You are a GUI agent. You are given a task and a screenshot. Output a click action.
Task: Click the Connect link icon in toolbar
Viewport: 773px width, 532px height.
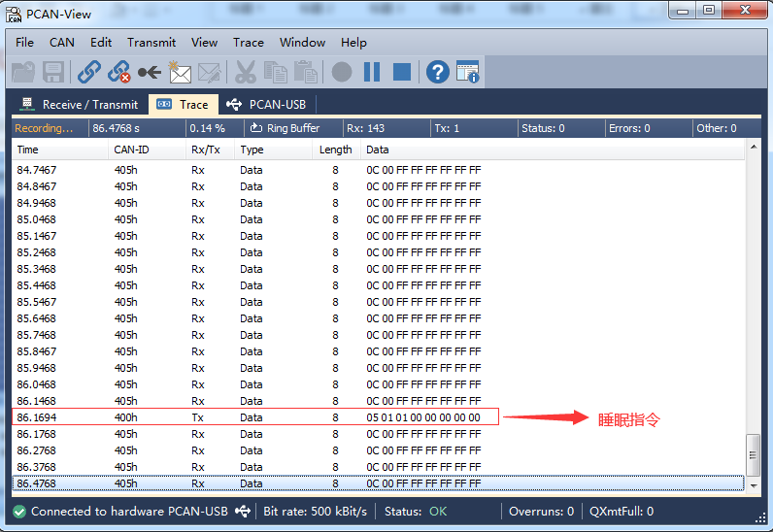(89, 72)
